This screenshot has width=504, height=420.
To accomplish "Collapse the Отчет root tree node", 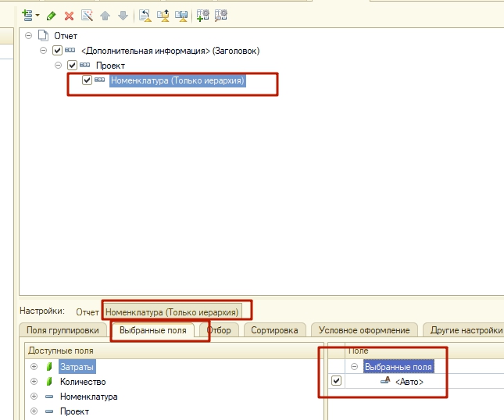I will pos(29,36).
